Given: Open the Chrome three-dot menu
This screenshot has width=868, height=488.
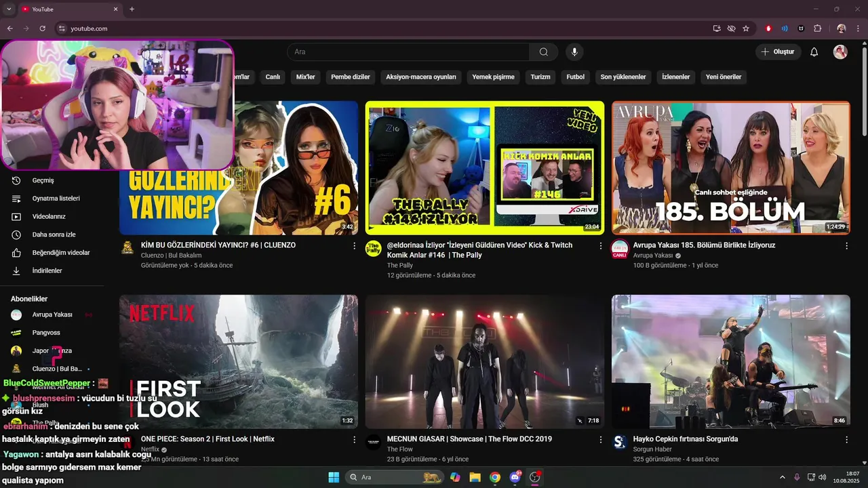Looking at the screenshot, I should pyautogui.click(x=858, y=28).
